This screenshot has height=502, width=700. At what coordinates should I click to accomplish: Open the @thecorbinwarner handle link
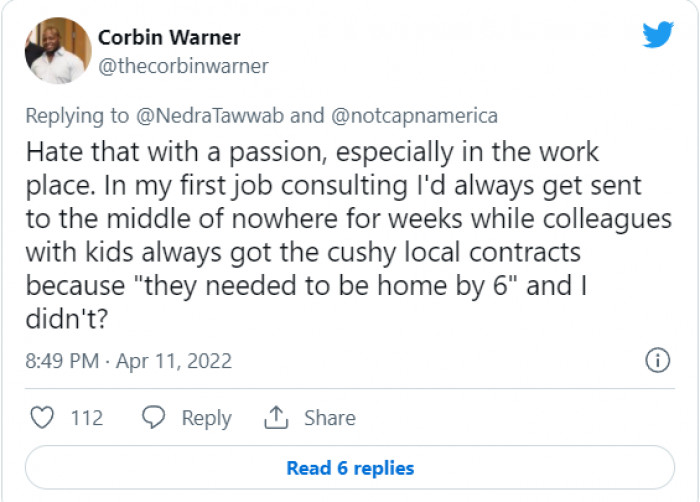click(x=182, y=66)
